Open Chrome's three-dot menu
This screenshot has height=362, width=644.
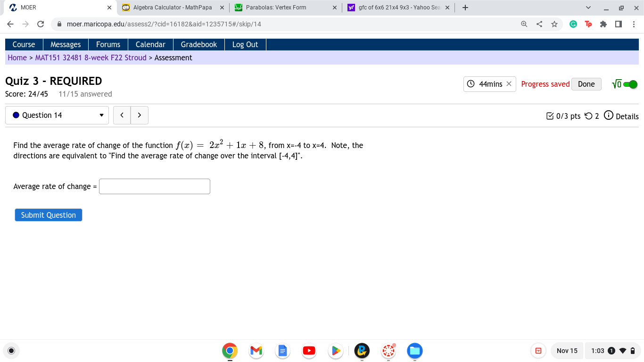tap(634, 24)
